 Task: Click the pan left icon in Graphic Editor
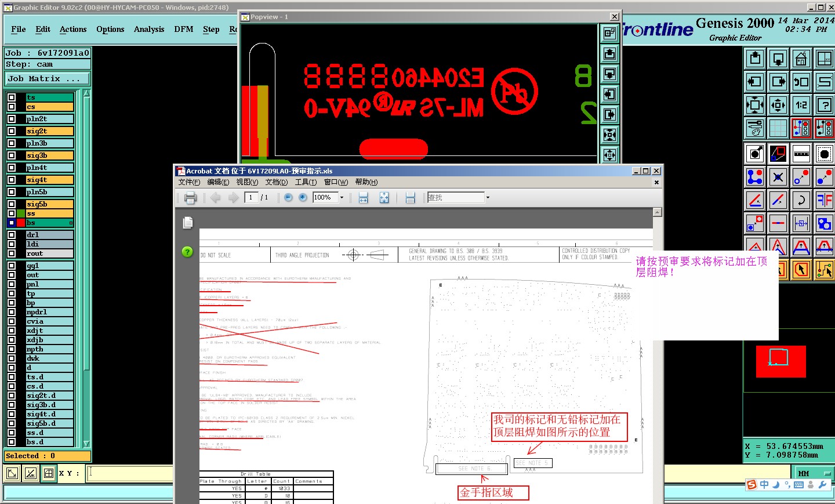tap(755, 82)
